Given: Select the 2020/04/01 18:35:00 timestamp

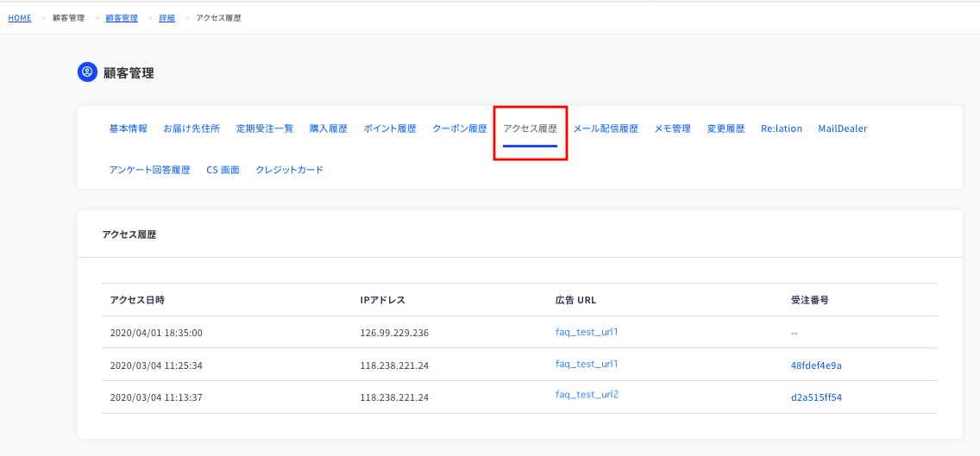Looking at the screenshot, I should tap(156, 333).
